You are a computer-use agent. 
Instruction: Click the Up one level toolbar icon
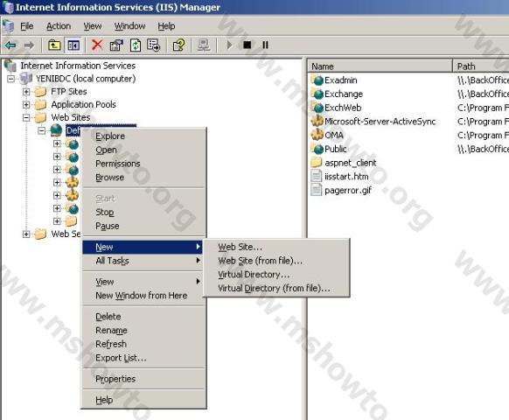coord(54,45)
